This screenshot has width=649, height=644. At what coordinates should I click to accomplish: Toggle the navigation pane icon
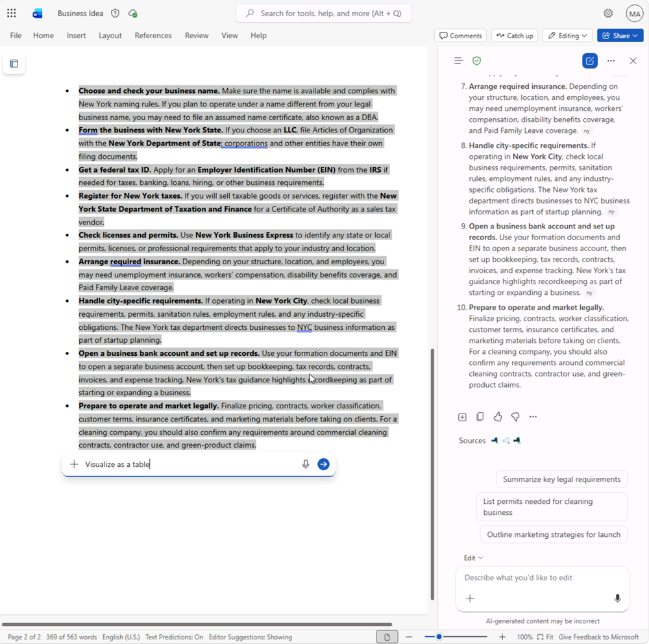coord(14,64)
